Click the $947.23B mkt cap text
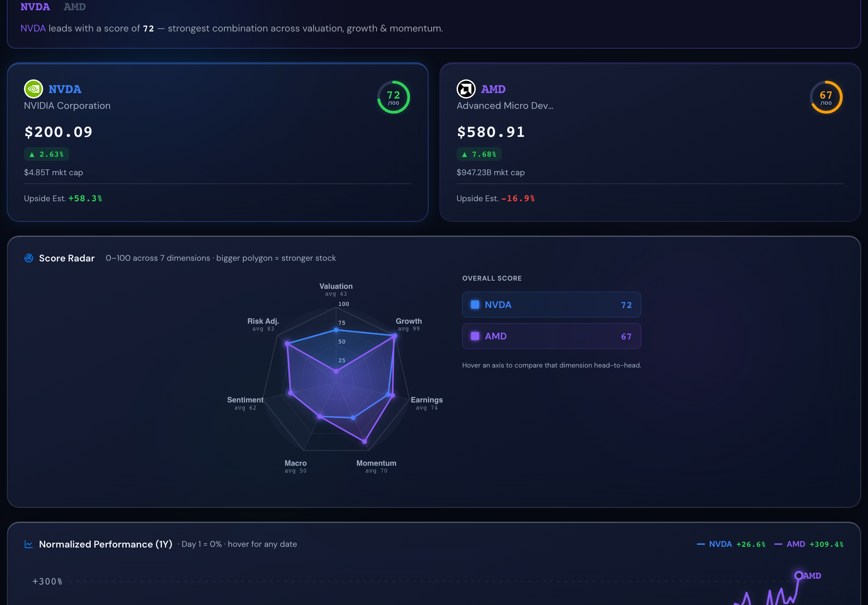The height and width of the screenshot is (605, 868). (x=491, y=172)
